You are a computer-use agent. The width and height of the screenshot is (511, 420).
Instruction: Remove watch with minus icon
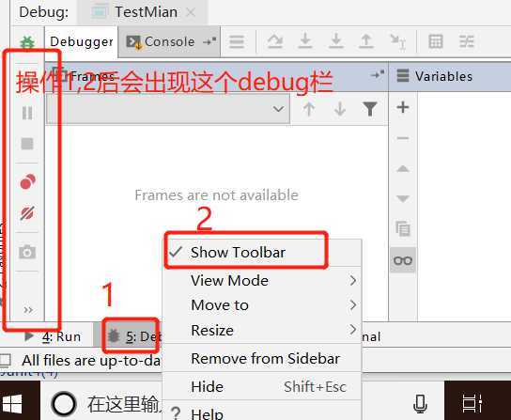pos(403,138)
